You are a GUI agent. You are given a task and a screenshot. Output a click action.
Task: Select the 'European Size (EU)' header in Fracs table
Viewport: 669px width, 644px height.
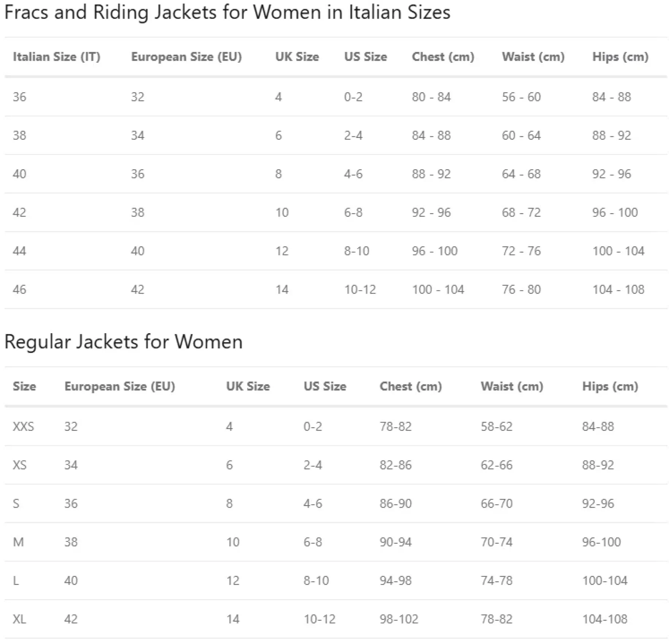click(186, 57)
